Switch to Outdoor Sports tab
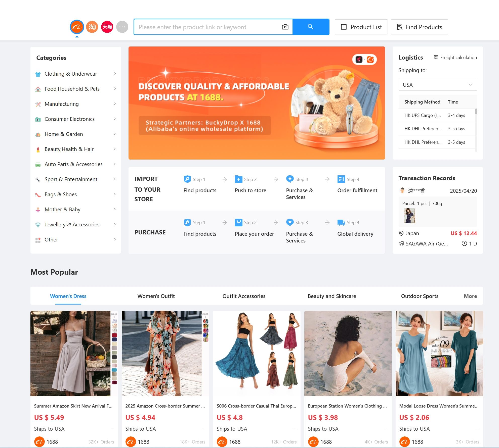 click(420, 296)
